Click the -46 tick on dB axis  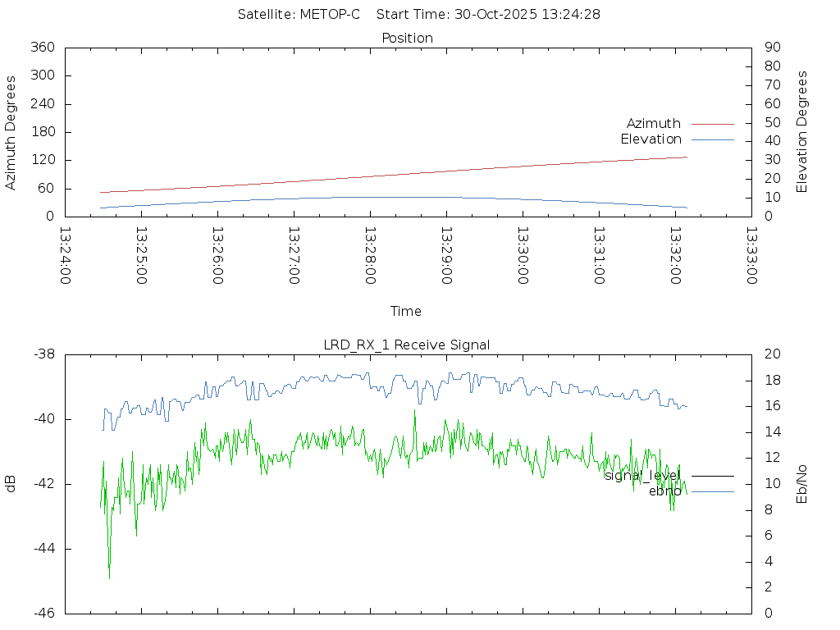[x=43, y=613]
